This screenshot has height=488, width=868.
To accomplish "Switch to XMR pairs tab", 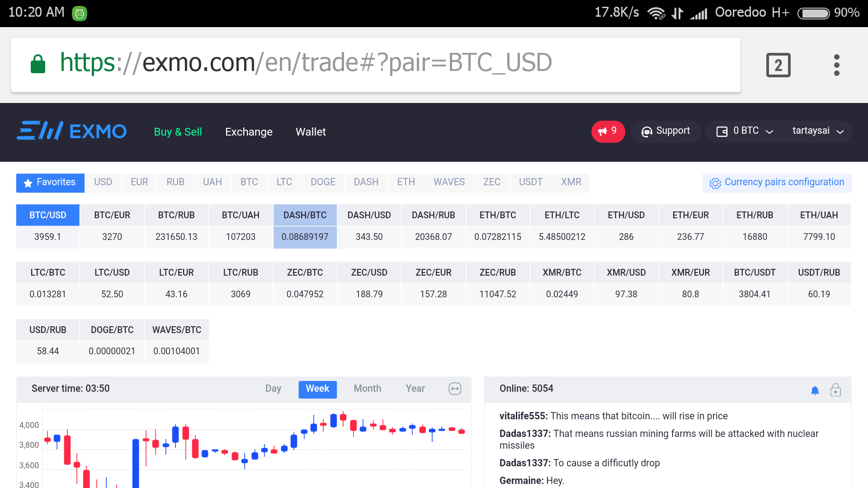I will tap(571, 183).
